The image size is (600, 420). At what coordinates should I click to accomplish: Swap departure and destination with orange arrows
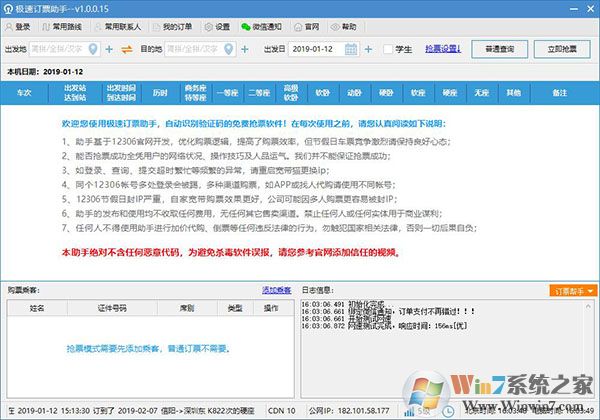click(x=127, y=49)
